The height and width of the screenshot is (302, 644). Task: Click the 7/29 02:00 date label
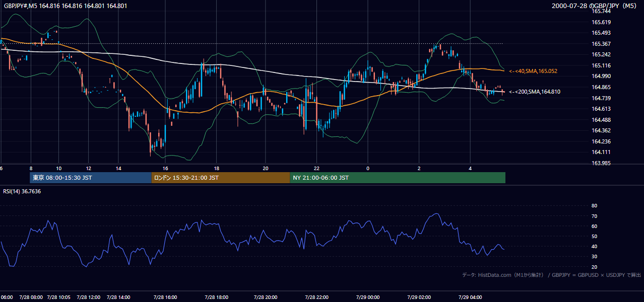pos(419,297)
